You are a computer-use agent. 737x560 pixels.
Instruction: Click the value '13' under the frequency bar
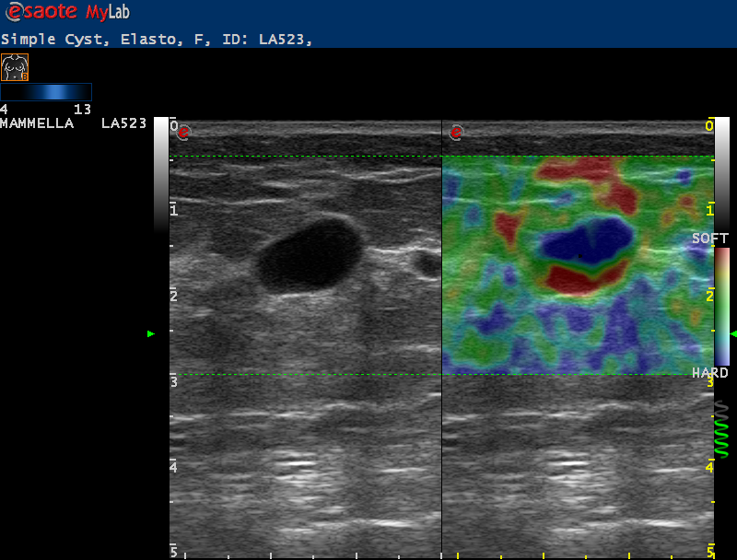pos(82,110)
